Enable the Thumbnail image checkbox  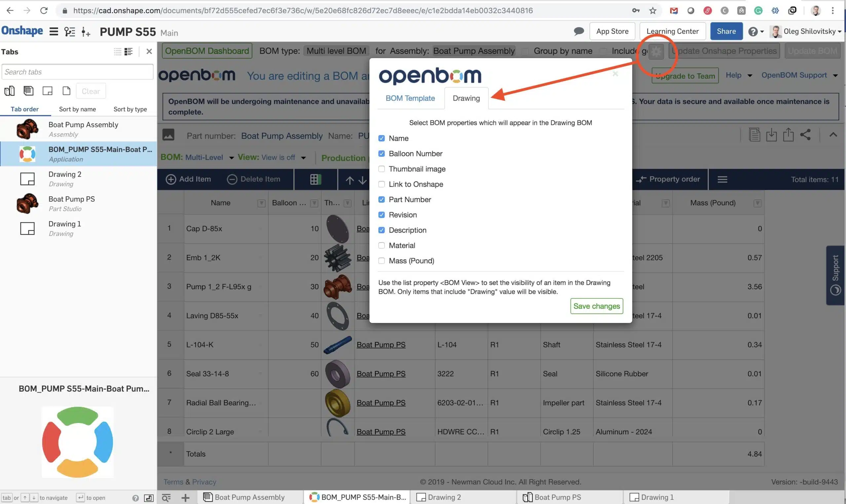pos(382,169)
